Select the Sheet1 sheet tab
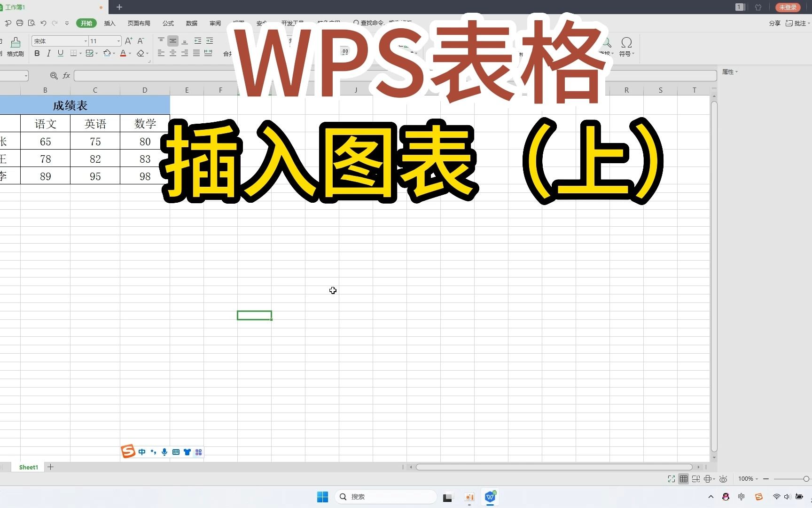The height and width of the screenshot is (508, 812). [x=29, y=467]
